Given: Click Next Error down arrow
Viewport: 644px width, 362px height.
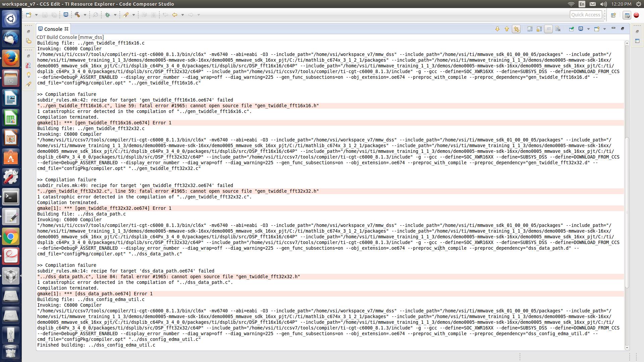Looking at the screenshot, I should pyautogui.click(x=497, y=29).
